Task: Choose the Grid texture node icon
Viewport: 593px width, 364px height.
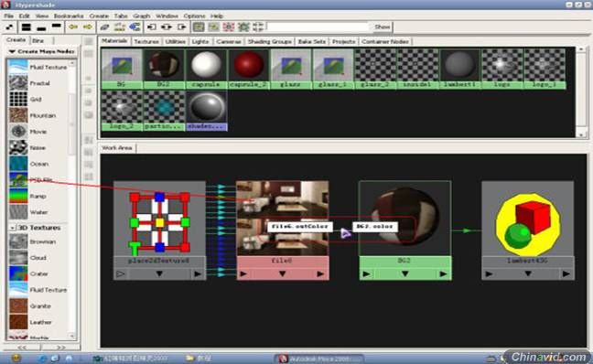Action: [x=18, y=100]
